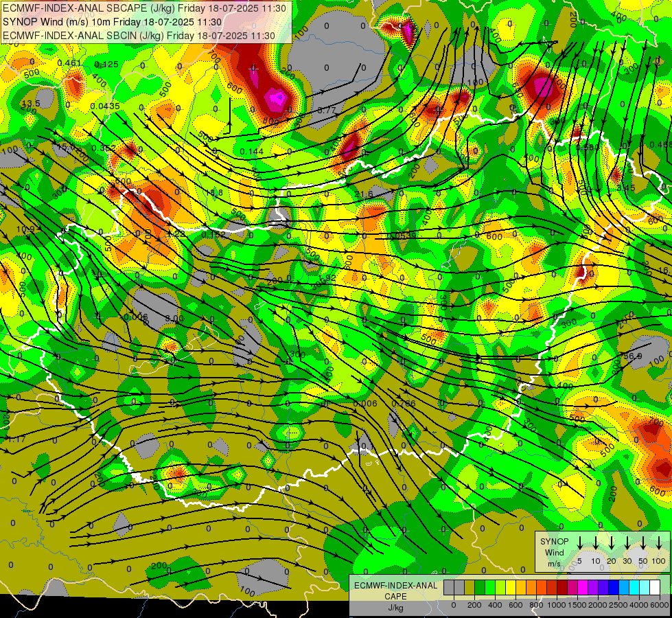The width and height of the screenshot is (672, 618).
Task: Pick the magenta CAPE legend swatch
Action: pos(583,588)
